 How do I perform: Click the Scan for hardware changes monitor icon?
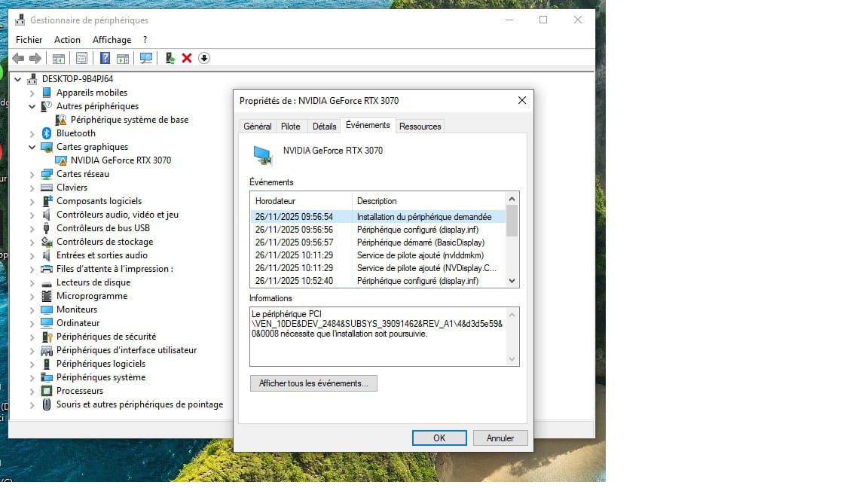point(146,58)
